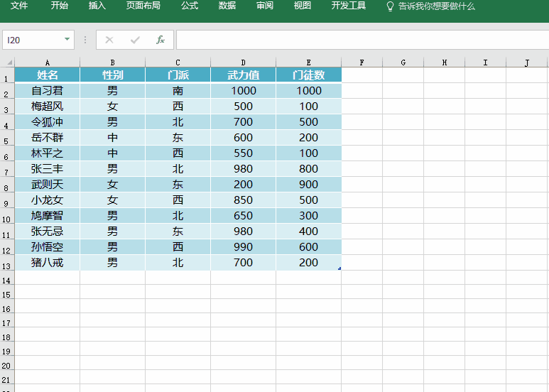Open the 文件 ribbon tab
The image size is (549, 392).
pos(19,6)
